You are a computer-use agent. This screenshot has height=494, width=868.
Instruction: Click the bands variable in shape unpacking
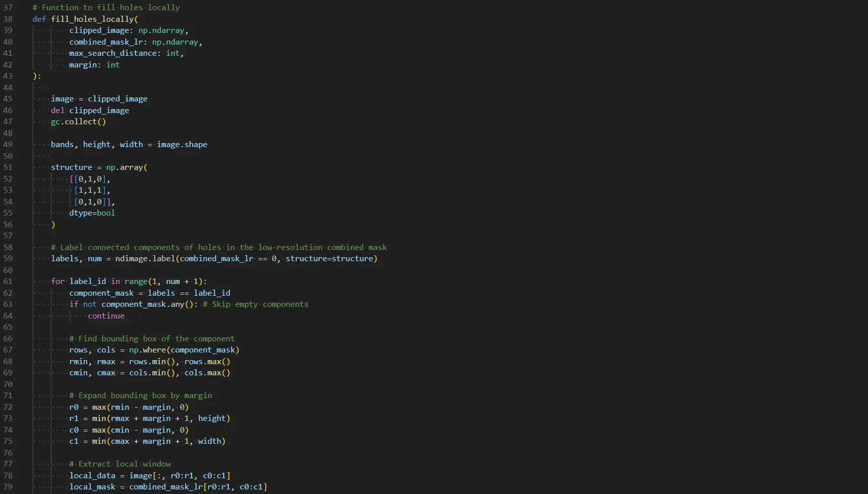62,145
